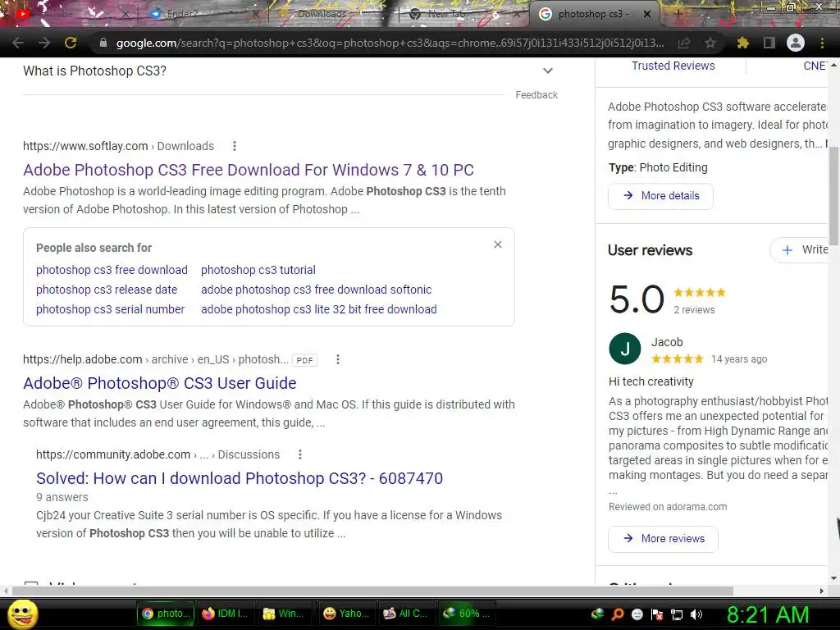This screenshot has height=630, width=840.
Task: Expand the What is Photoshop CS3 question
Action: pyautogui.click(x=290, y=71)
